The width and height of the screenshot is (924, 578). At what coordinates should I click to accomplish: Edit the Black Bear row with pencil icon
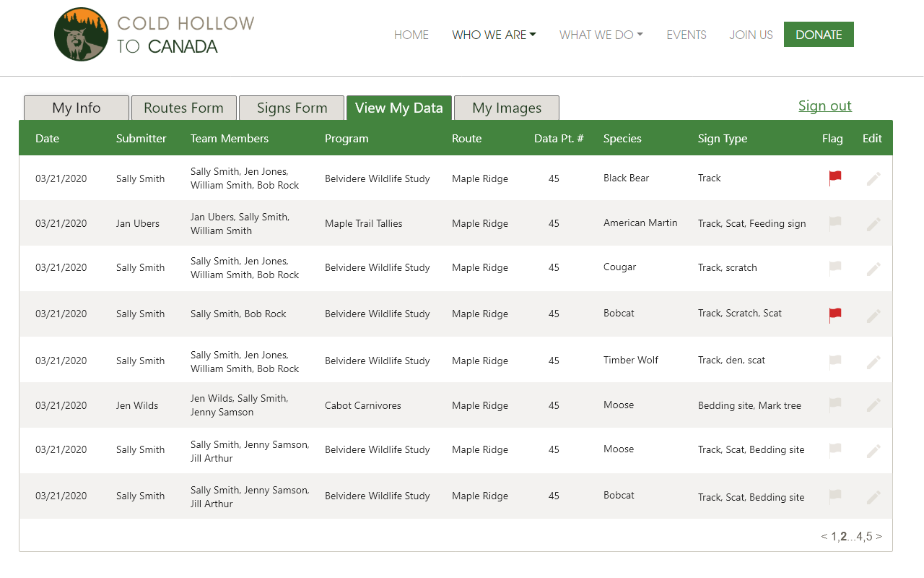873,178
